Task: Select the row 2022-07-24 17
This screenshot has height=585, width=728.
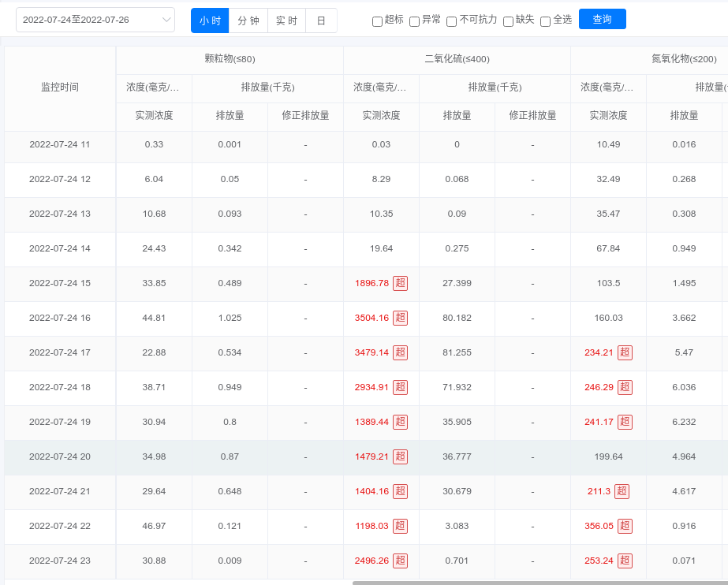Action: pyautogui.click(x=366, y=352)
